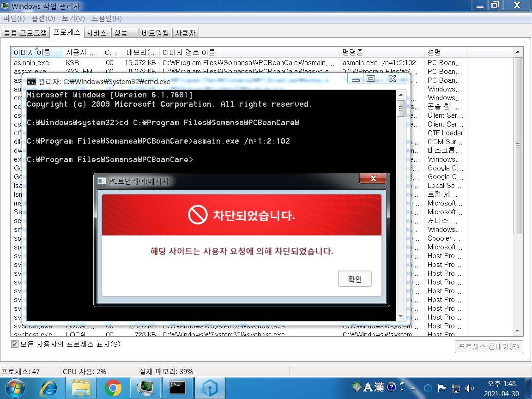
Task: Click the IME A language mode icon
Action: [x=368, y=387]
